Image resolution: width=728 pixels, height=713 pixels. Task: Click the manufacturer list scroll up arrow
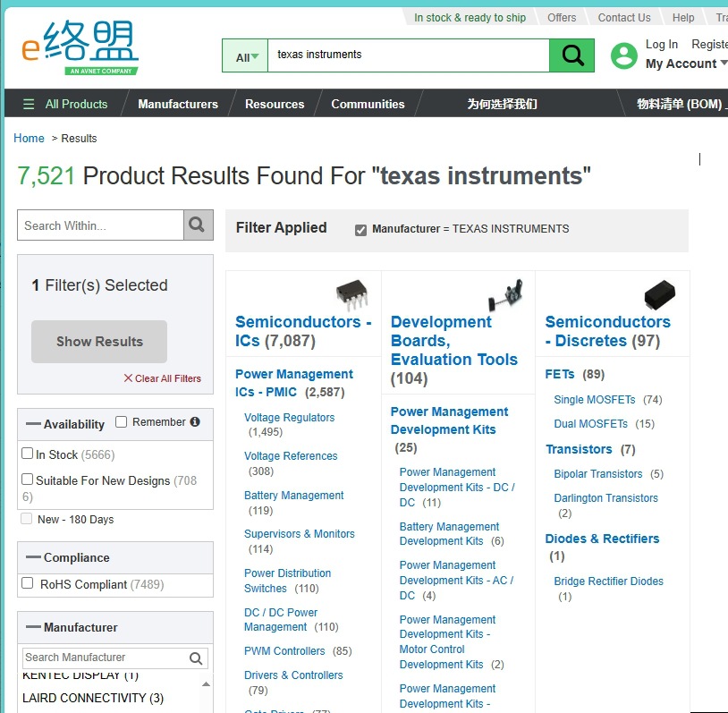[206, 684]
